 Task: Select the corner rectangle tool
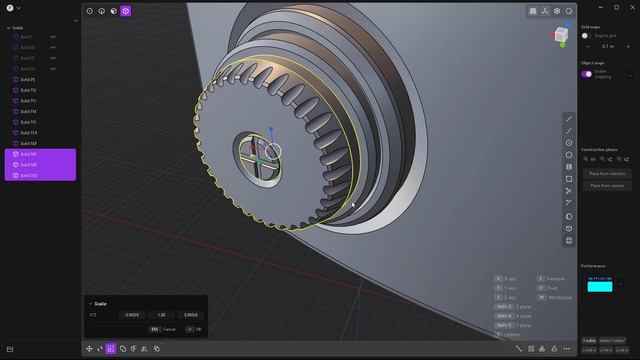coord(569,179)
